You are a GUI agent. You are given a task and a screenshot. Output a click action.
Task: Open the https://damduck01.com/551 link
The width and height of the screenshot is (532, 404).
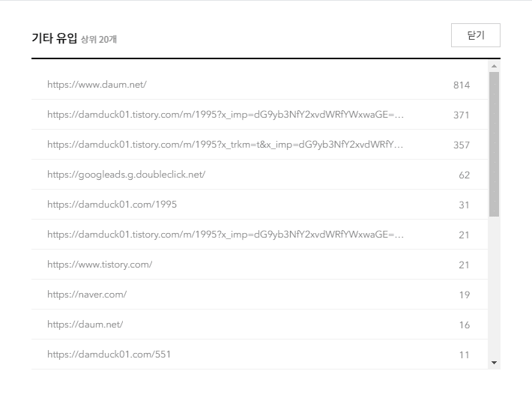pyautogui.click(x=109, y=355)
